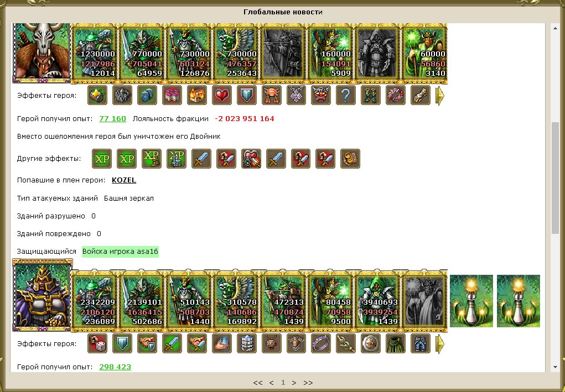Screen dimensions: 565x392
Task: Jump to first page with <<
Action: (x=258, y=383)
